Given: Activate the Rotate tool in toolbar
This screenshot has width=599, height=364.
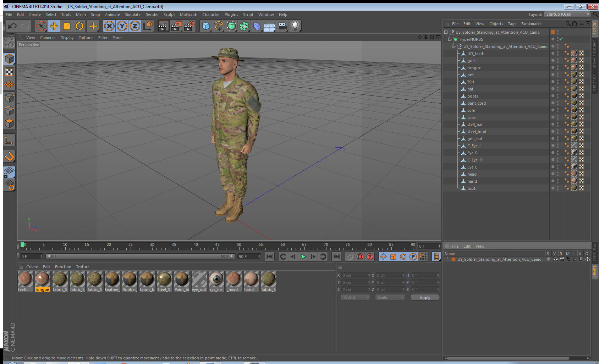Looking at the screenshot, I should point(80,26).
